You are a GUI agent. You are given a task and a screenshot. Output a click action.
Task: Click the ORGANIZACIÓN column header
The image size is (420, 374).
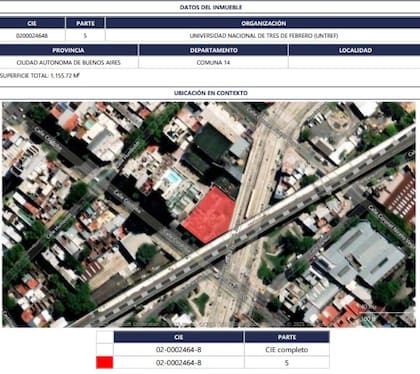(x=263, y=23)
